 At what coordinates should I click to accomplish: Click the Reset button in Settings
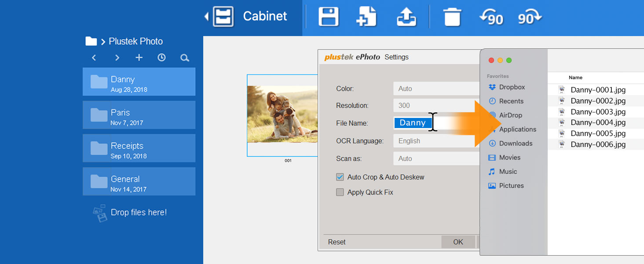point(337,242)
